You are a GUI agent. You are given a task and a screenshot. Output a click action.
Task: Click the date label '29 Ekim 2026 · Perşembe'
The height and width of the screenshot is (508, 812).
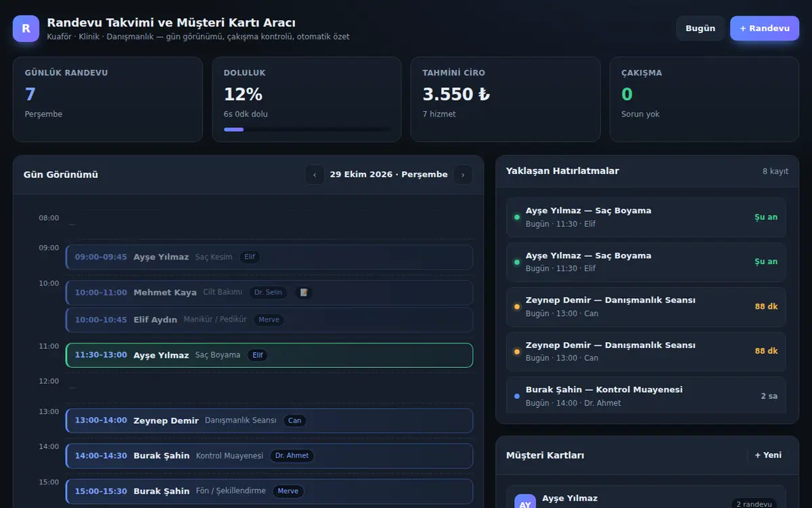click(x=389, y=175)
